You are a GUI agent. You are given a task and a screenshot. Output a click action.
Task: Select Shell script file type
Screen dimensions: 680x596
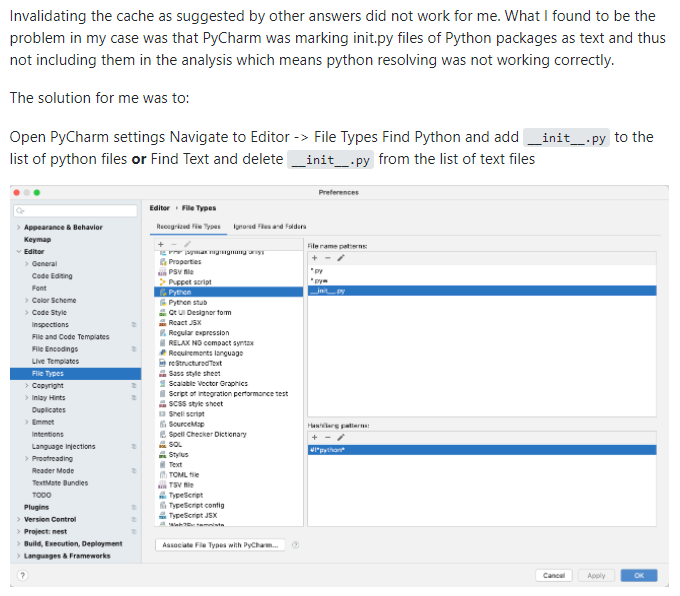tap(229, 414)
